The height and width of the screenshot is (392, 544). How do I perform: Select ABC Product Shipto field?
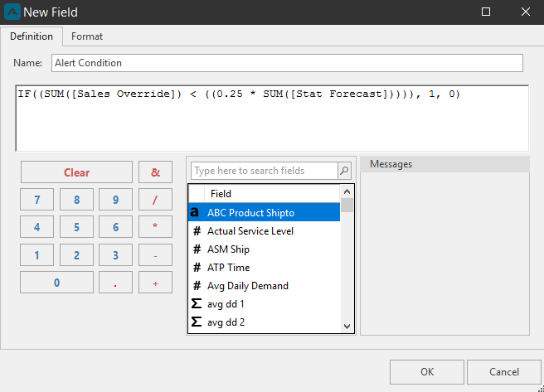[264, 212]
